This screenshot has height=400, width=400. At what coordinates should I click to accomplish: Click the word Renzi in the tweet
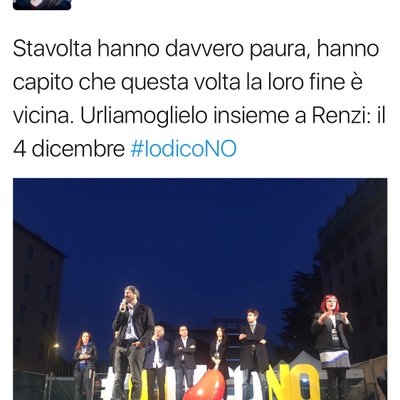point(339,115)
